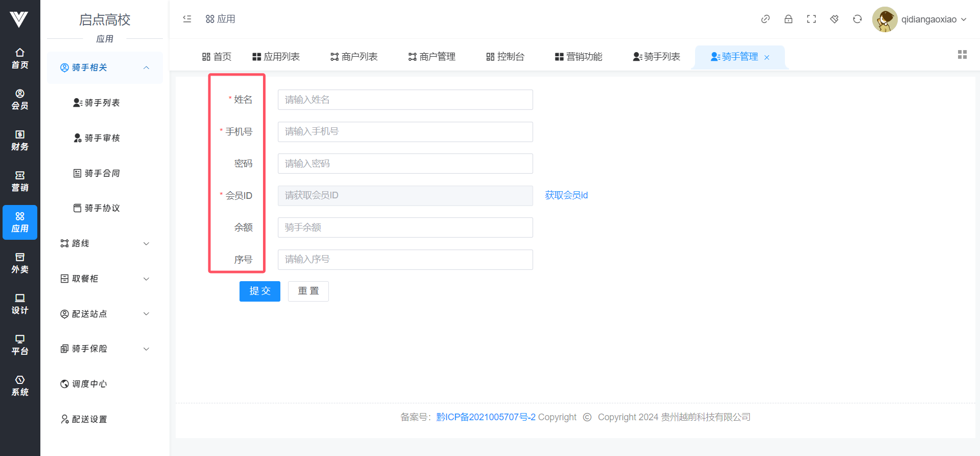The image size is (980, 456).
Task: Click the link chain icon in top bar
Action: [x=765, y=19]
